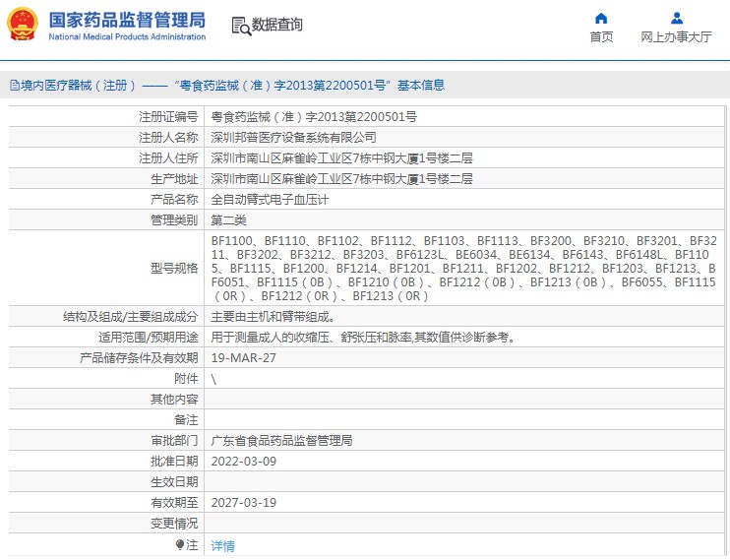The height and width of the screenshot is (560, 730).
Task: Click the 产品名称 row label
Action: tap(174, 200)
